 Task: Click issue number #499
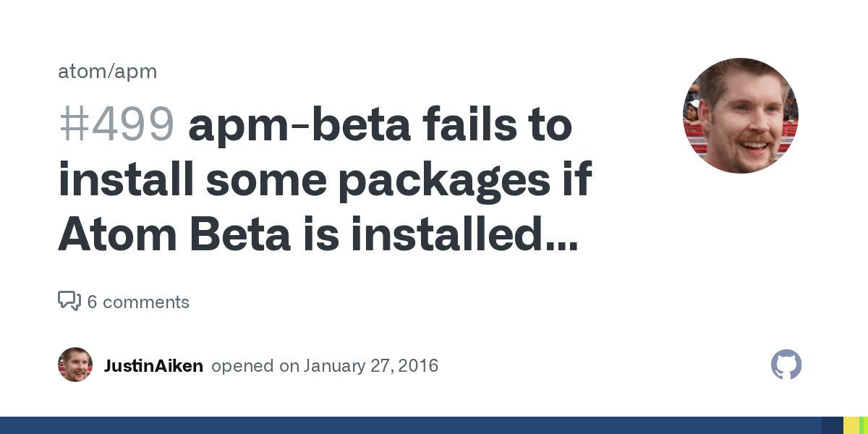[x=116, y=126]
